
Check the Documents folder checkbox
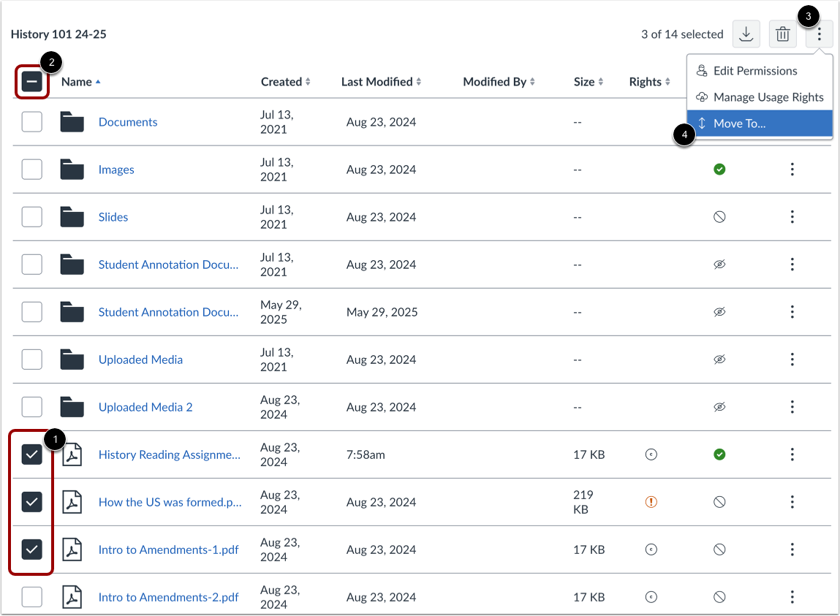tap(32, 122)
